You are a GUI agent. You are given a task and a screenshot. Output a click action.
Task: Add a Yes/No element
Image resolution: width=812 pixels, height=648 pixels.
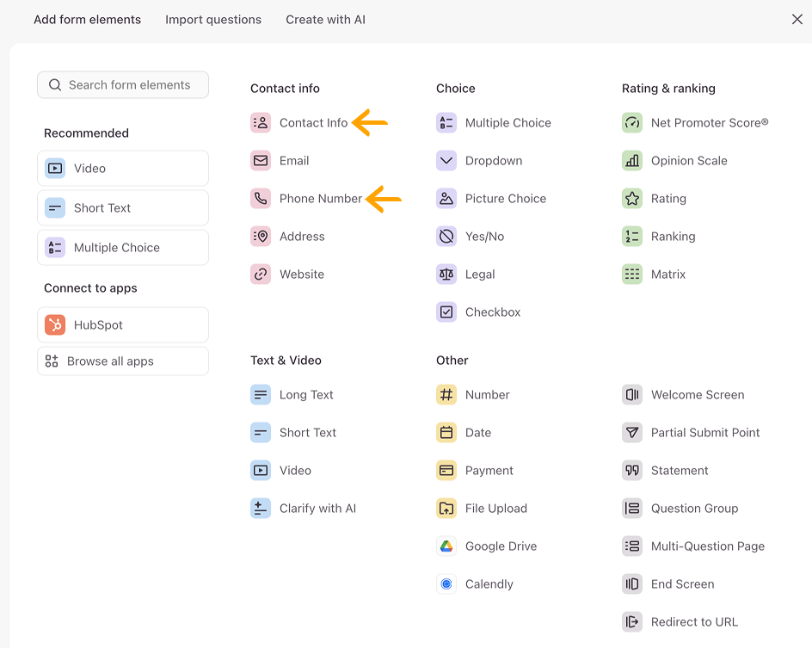coord(471,236)
